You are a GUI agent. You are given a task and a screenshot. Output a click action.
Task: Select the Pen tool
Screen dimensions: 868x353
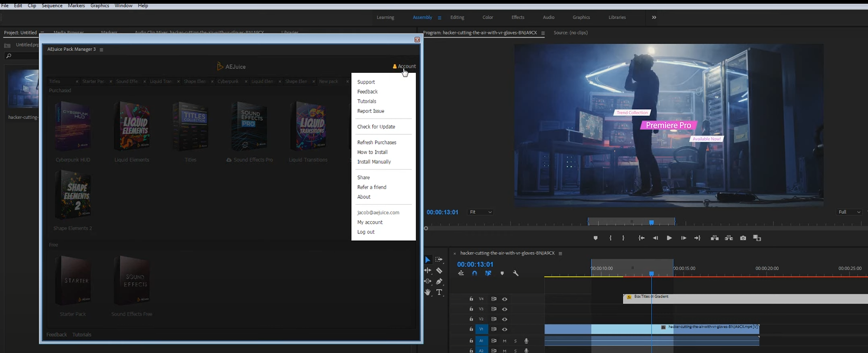(x=439, y=282)
